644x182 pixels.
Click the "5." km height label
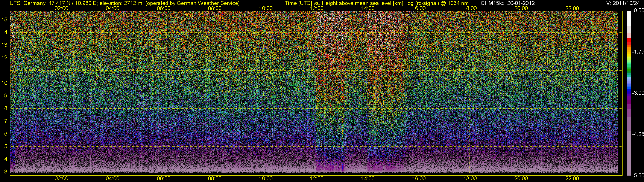click(6, 147)
